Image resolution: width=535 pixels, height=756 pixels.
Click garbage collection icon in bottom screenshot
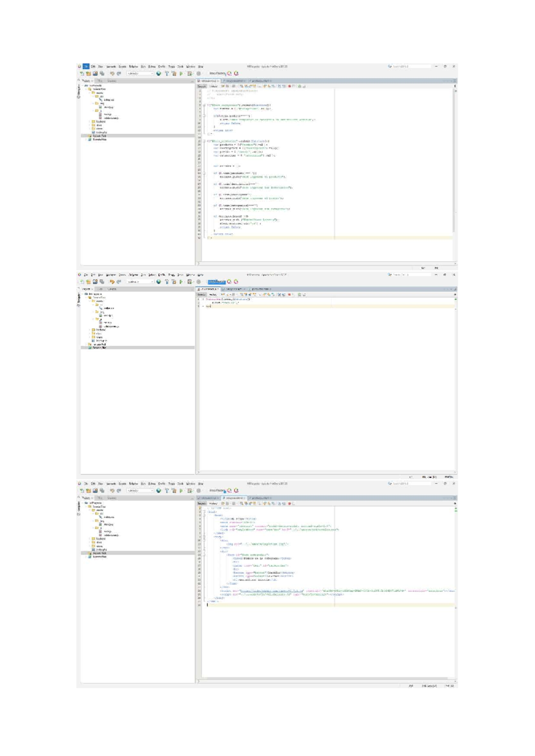click(x=230, y=491)
